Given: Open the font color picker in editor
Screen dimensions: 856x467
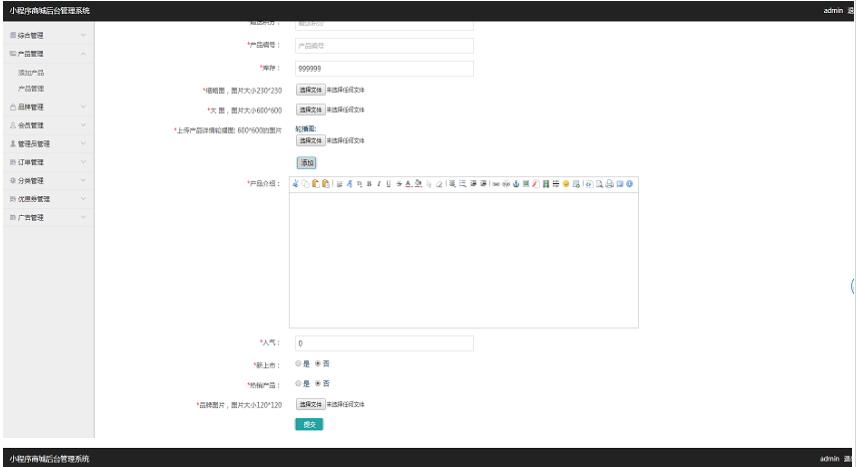Looking at the screenshot, I should tap(408, 184).
